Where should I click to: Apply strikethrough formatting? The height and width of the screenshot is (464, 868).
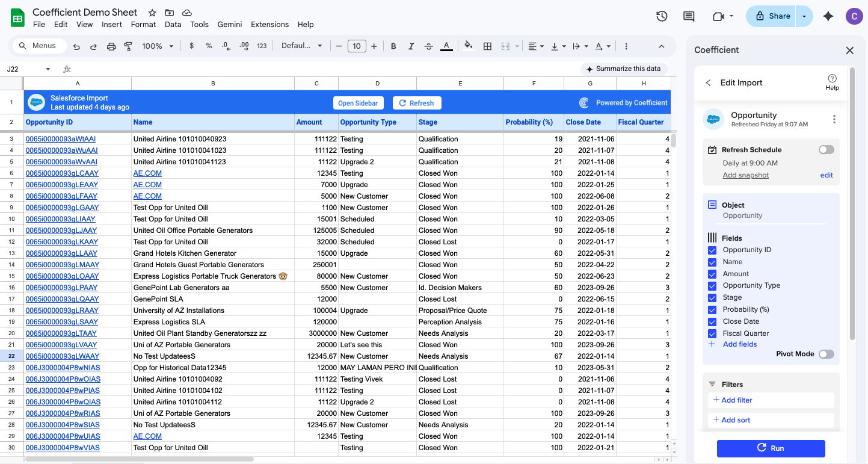[x=429, y=46]
